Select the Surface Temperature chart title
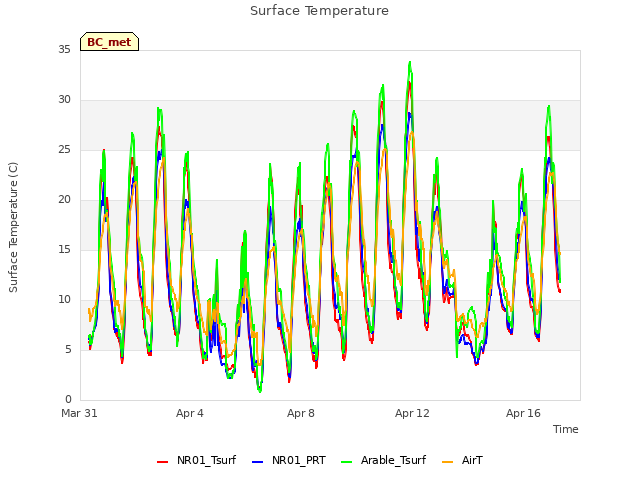The image size is (640, 480). (319, 11)
